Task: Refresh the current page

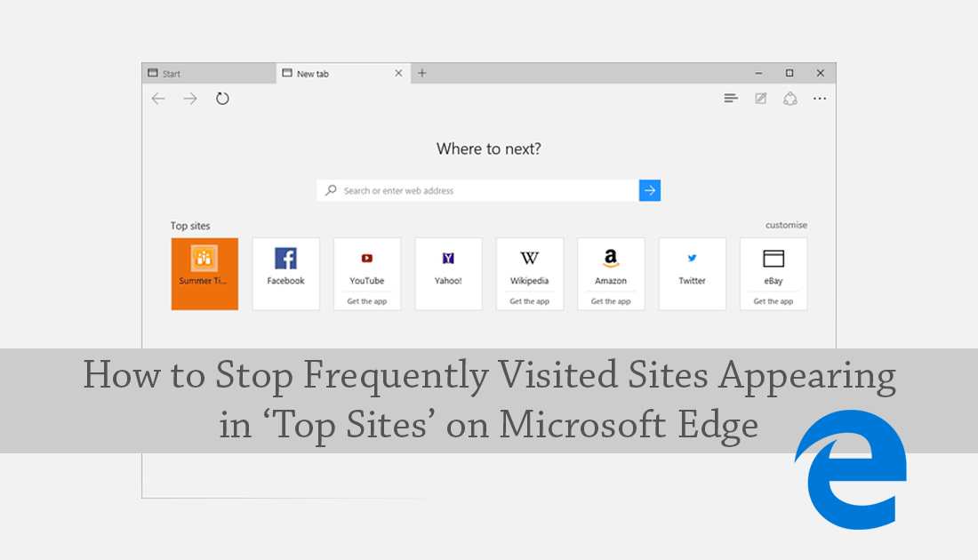Action: tap(222, 99)
